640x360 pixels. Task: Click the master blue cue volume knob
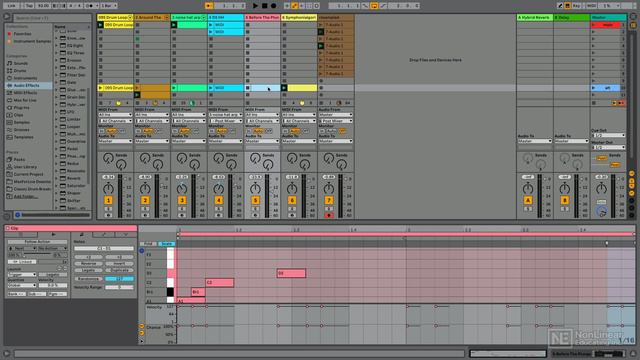(601, 211)
